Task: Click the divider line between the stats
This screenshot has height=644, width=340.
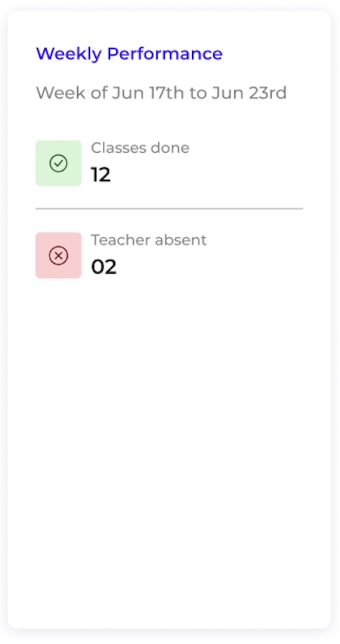Action: tap(169, 209)
